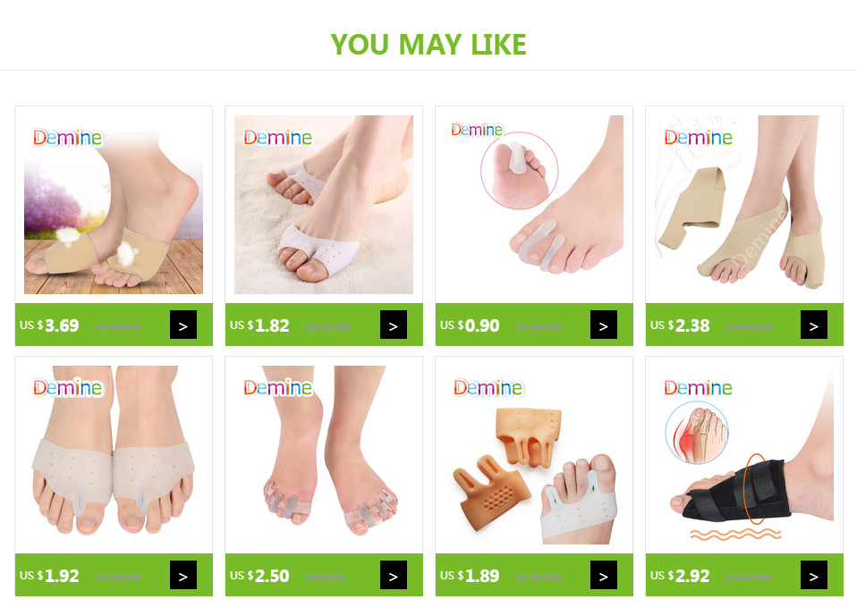Click the YOU MAY LIKE heading
The height and width of the screenshot is (616, 857).
[x=428, y=45]
